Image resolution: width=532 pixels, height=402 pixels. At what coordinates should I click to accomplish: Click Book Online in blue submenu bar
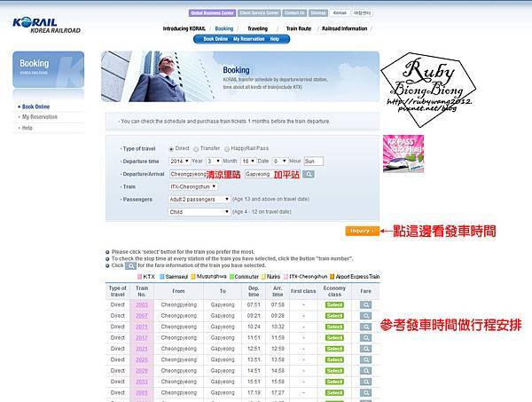(x=215, y=39)
